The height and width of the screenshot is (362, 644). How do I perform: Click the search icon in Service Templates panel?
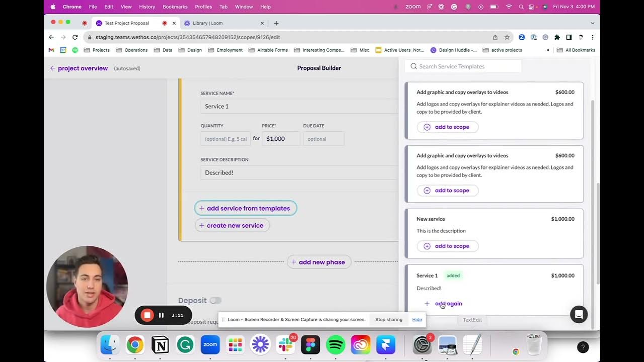[x=413, y=66]
